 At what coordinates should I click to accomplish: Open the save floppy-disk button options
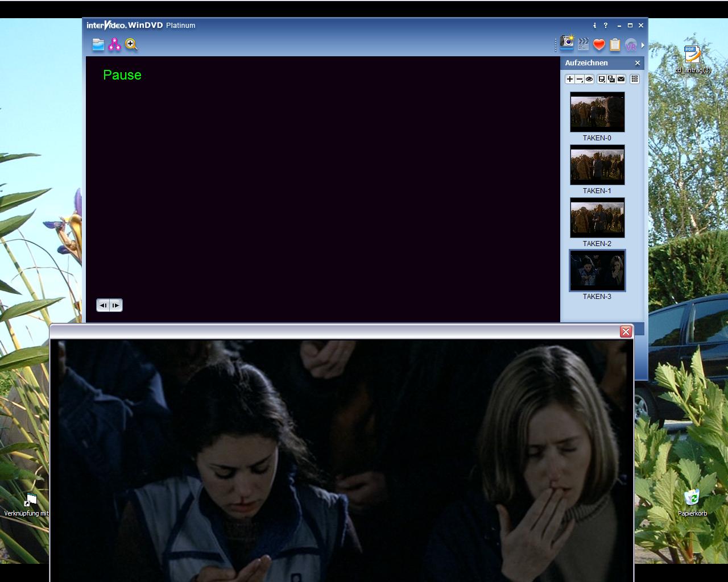pos(602,79)
